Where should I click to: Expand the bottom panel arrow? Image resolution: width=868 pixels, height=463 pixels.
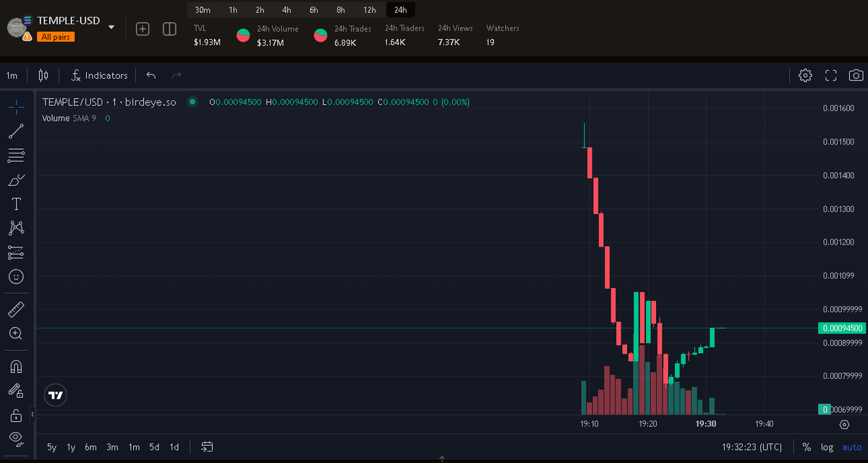441,459
